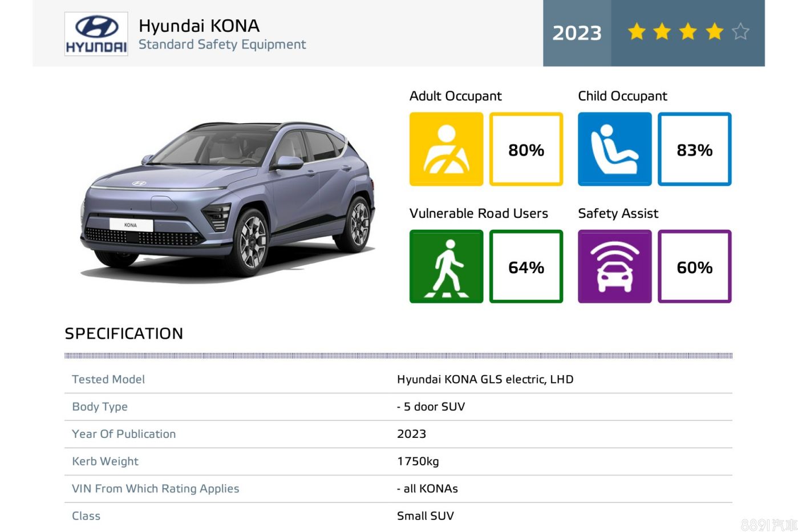
Task: Click the empty fifth rating star
Action: 740,31
